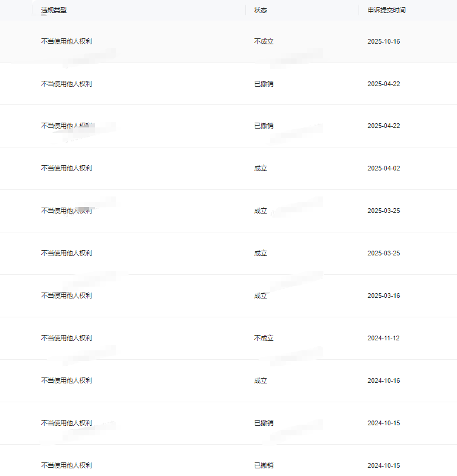This screenshot has height=476, width=457.
Task: Click 不当使用他人权利 in the 2025-03-16 row
Action: [x=66, y=296]
